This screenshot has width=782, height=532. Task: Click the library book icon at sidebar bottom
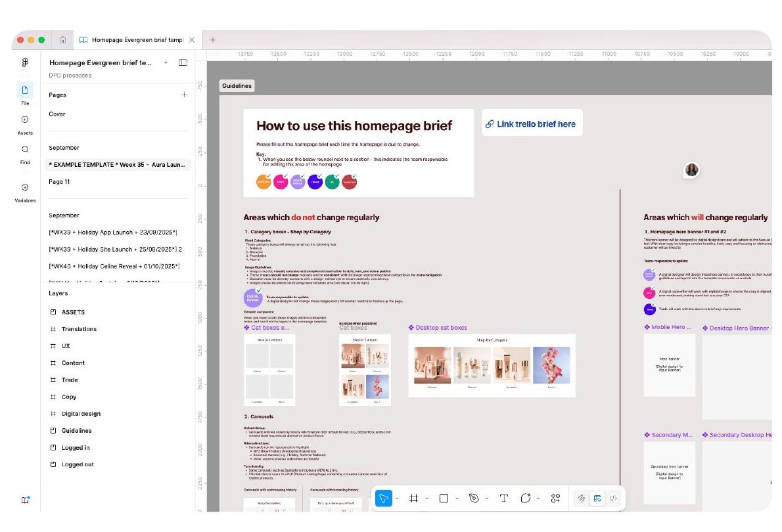click(25, 500)
